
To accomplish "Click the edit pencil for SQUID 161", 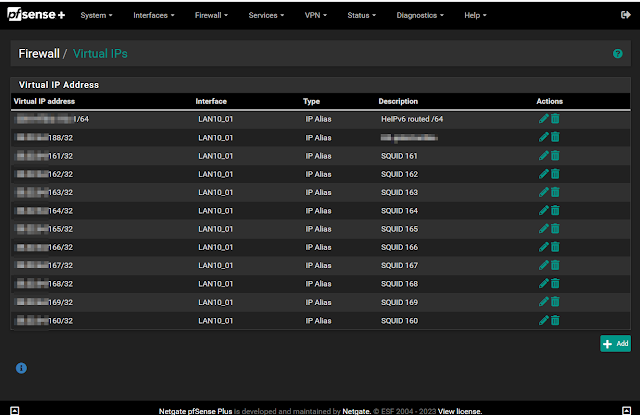I will 543,155.
